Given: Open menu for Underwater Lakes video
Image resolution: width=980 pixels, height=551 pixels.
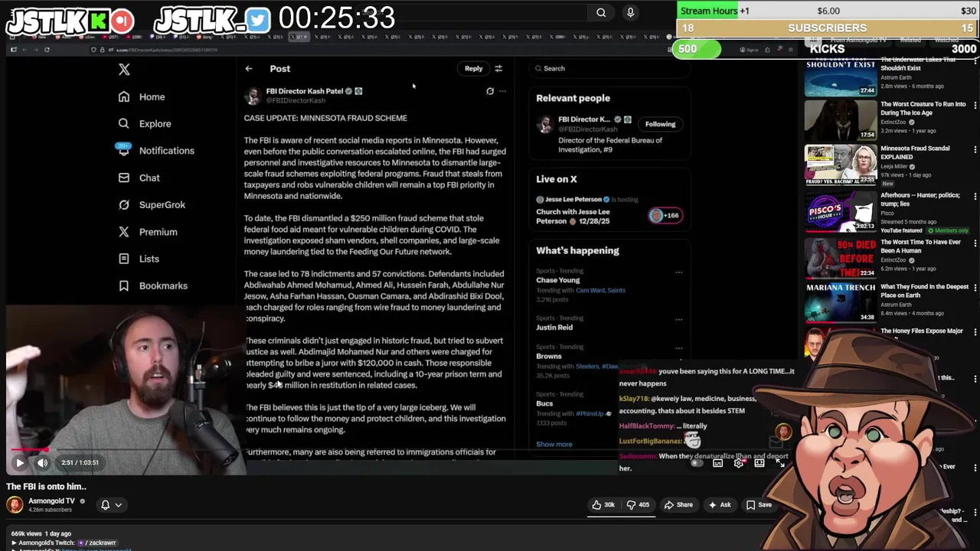Looking at the screenshot, I should [x=975, y=60].
